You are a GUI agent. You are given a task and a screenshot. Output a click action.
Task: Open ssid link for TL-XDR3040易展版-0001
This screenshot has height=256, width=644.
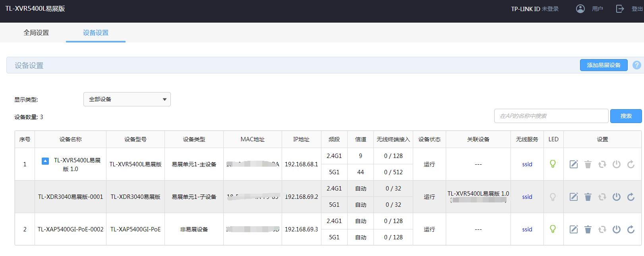click(x=527, y=197)
